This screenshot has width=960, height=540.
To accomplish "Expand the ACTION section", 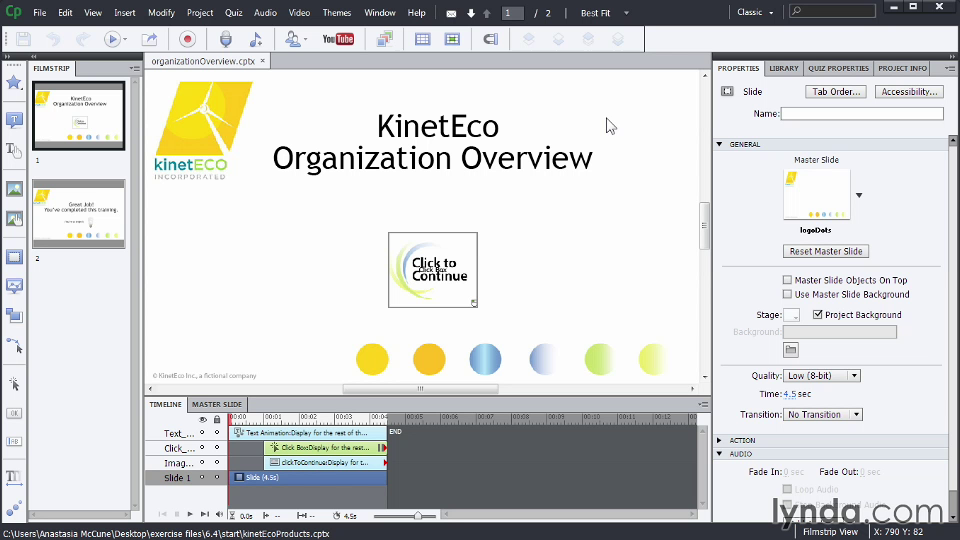I will point(719,440).
